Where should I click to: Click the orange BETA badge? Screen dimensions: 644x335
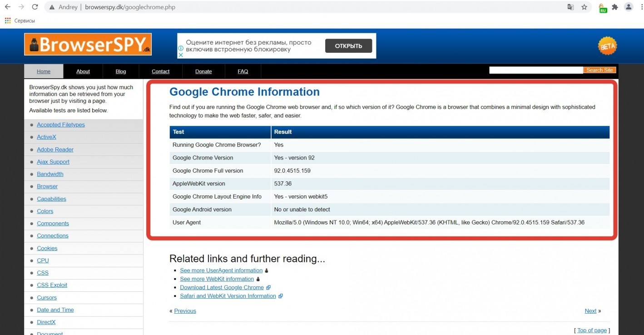[607, 46]
